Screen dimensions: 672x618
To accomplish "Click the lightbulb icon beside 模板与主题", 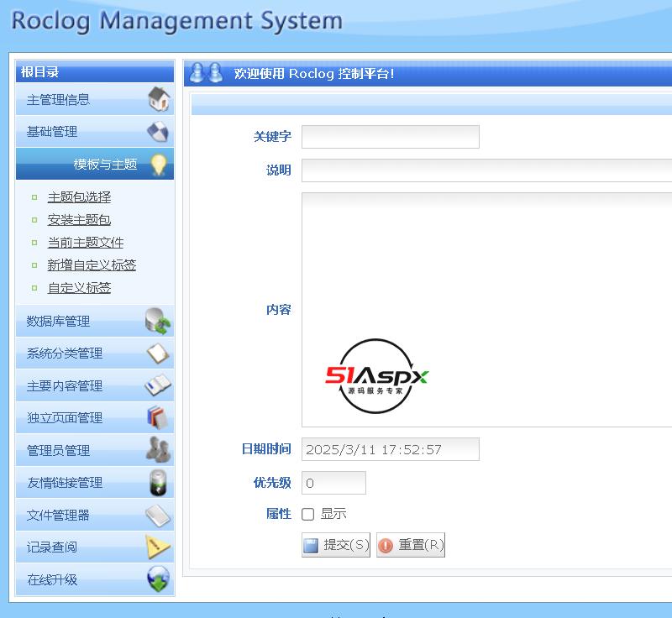I will click(159, 165).
